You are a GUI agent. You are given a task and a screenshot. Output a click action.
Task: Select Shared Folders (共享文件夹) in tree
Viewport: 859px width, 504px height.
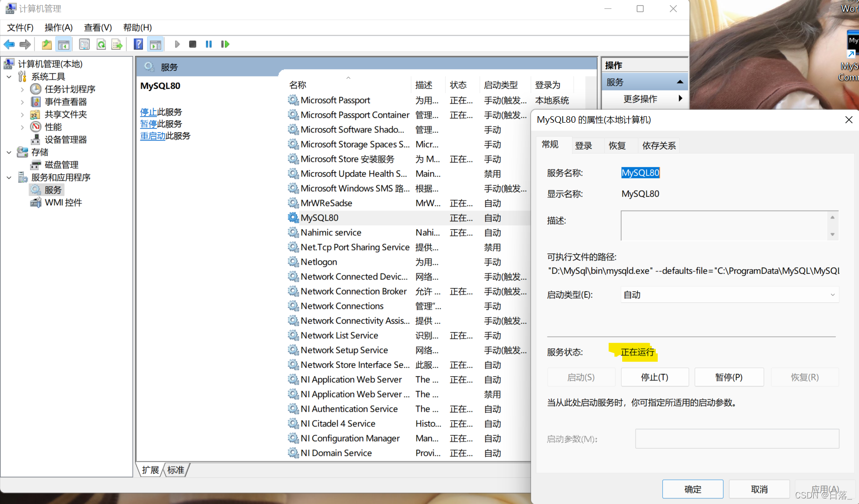[65, 114]
